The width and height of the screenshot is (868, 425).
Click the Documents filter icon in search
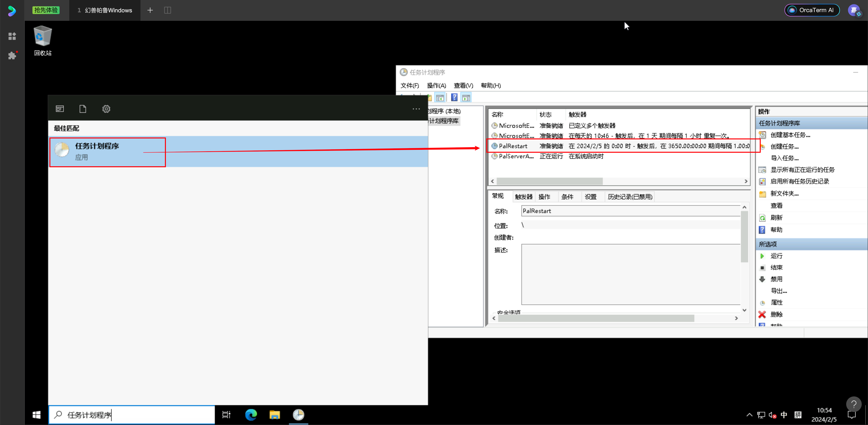point(83,109)
